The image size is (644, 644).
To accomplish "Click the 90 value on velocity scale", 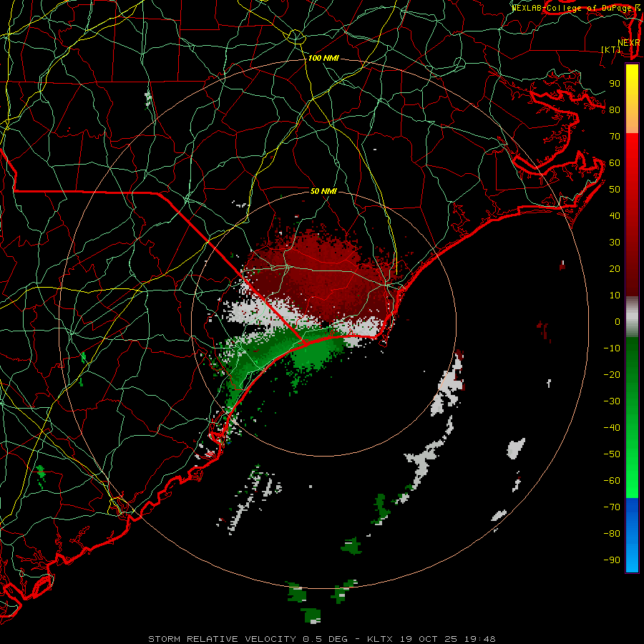I will (615, 84).
